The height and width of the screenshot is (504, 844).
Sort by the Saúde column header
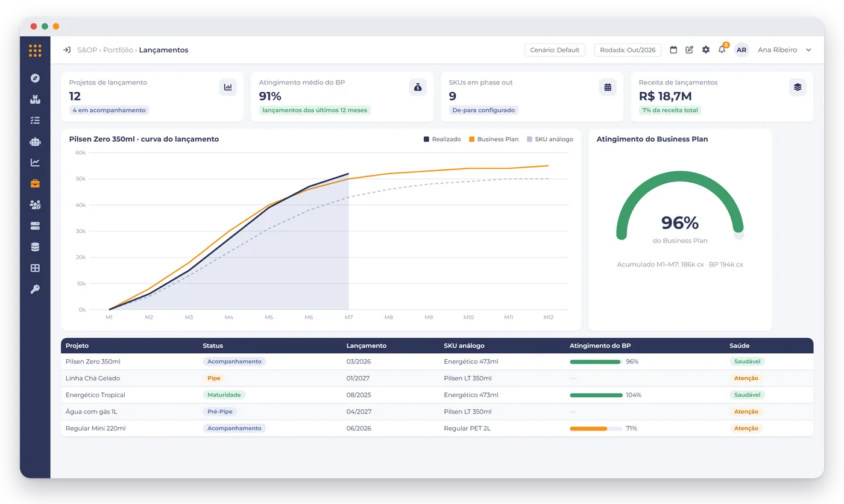pyautogui.click(x=739, y=346)
